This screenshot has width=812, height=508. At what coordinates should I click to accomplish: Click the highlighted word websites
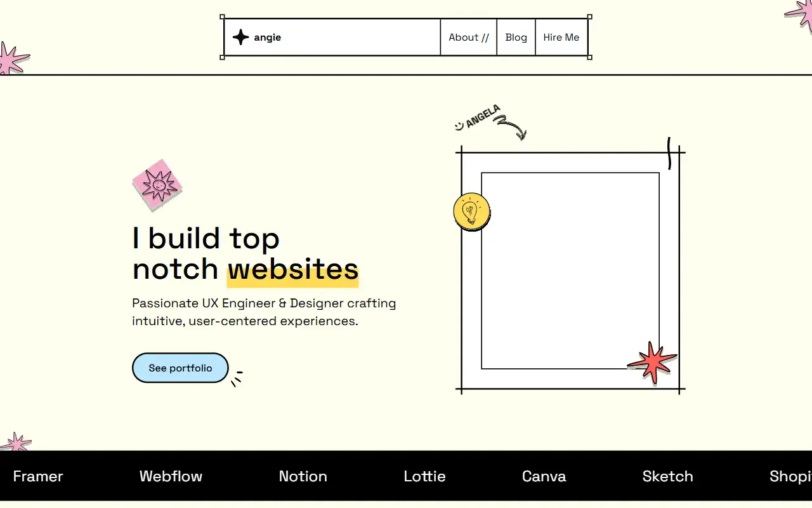(293, 269)
